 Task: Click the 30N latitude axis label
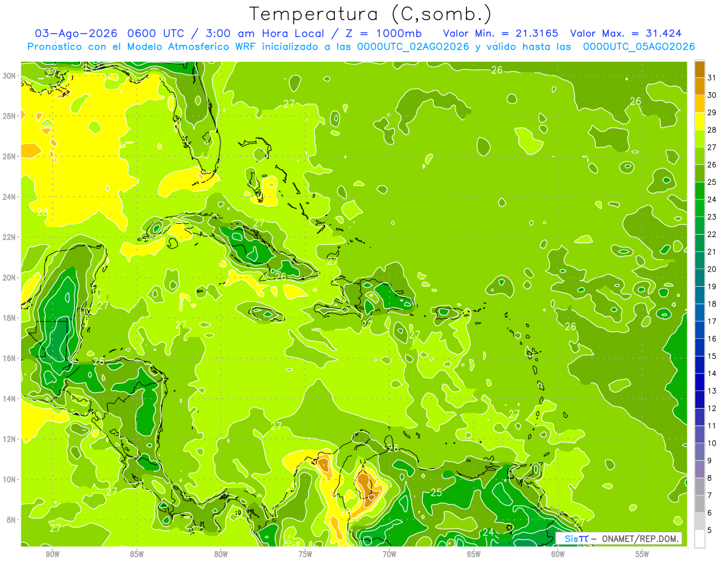[10, 75]
